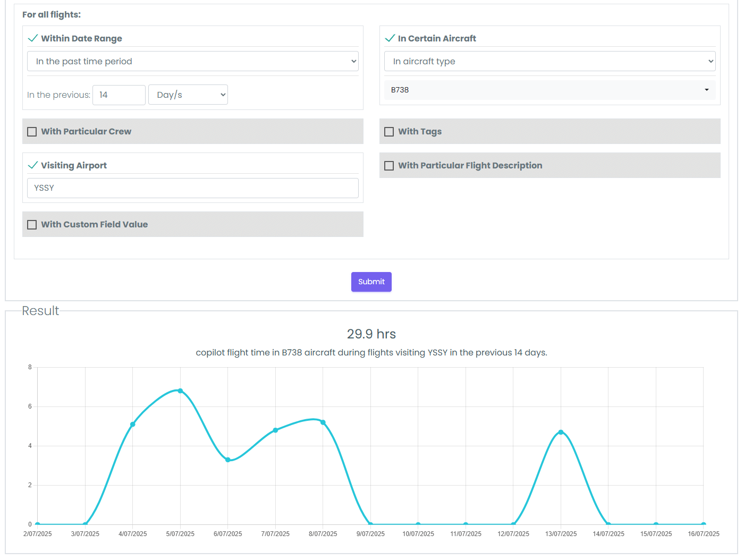Click the 29.9 hrs result total
This screenshot has width=744, height=560.
pos(371,334)
